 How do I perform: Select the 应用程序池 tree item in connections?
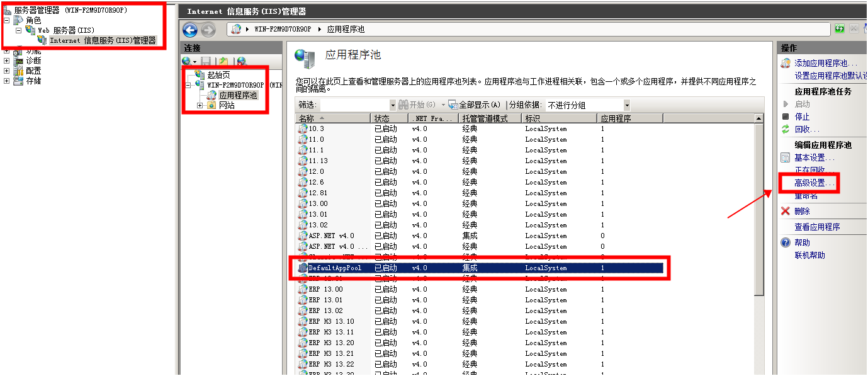(x=238, y=95)
